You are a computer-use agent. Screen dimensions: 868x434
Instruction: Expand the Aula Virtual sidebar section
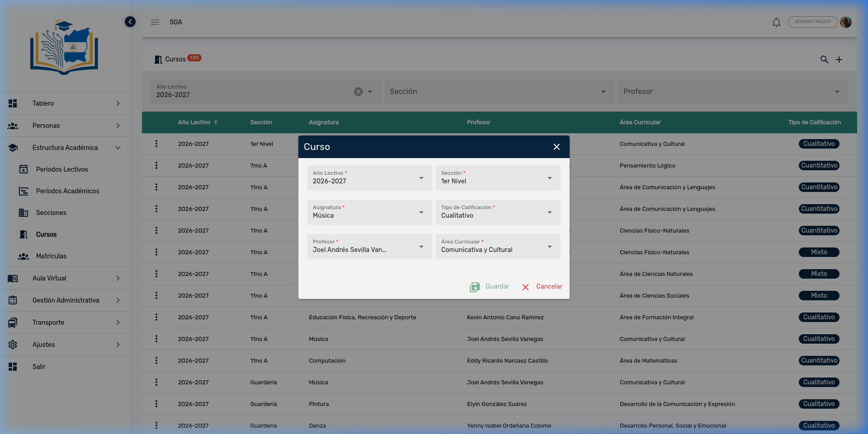[x=65, y=278]
